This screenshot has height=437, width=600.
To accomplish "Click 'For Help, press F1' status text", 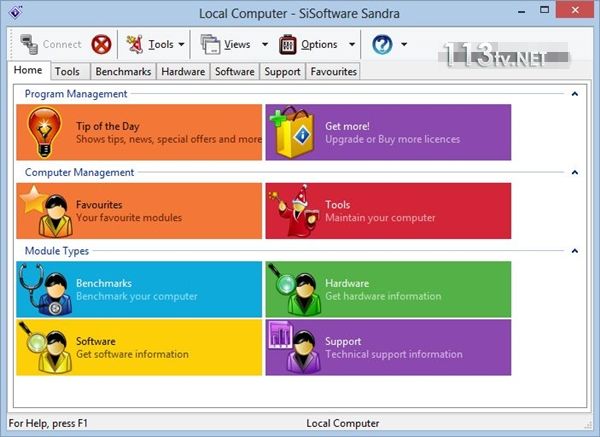I will tap(48, 423).
